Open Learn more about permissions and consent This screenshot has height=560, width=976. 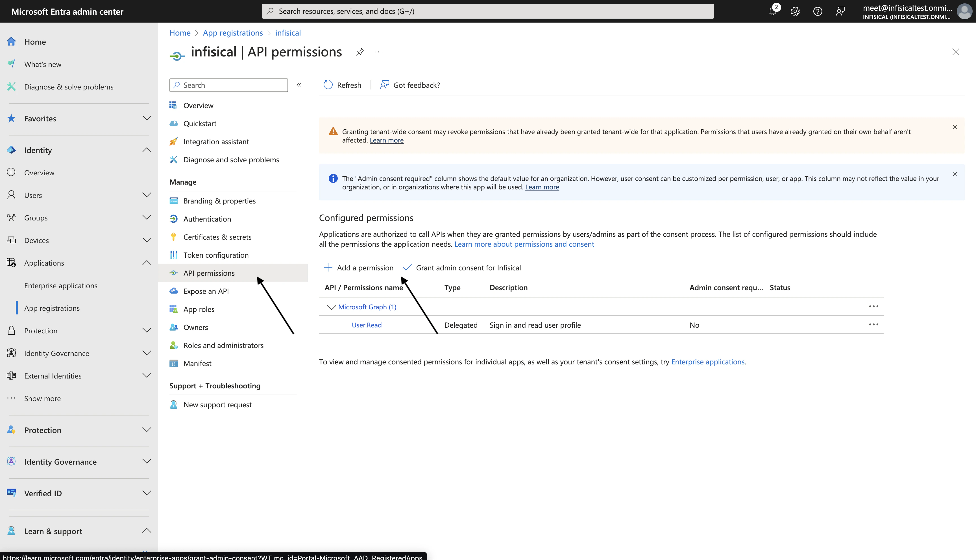pos(524,244)
